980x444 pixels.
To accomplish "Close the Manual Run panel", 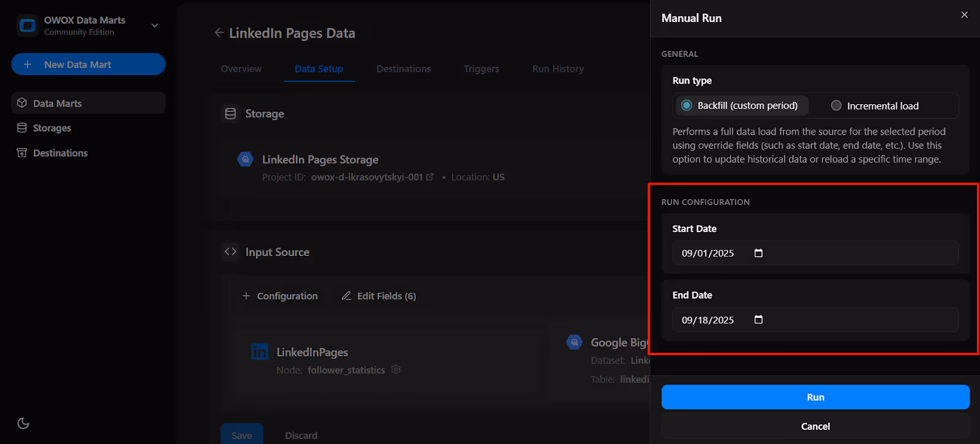I will point(965,15).
